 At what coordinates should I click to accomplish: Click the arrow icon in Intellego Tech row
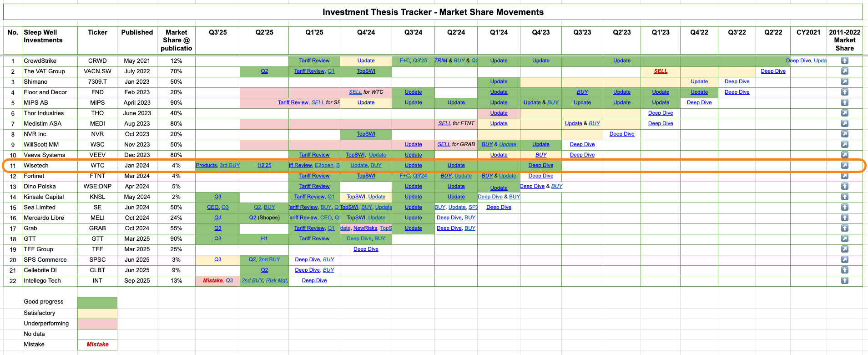[x=844, y=280]
